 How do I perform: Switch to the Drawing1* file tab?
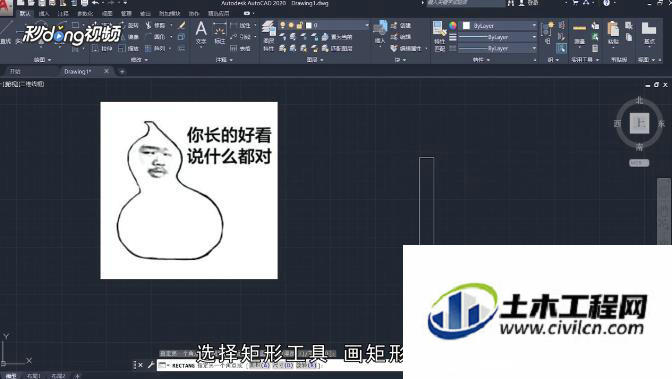[x=78, y=72]
